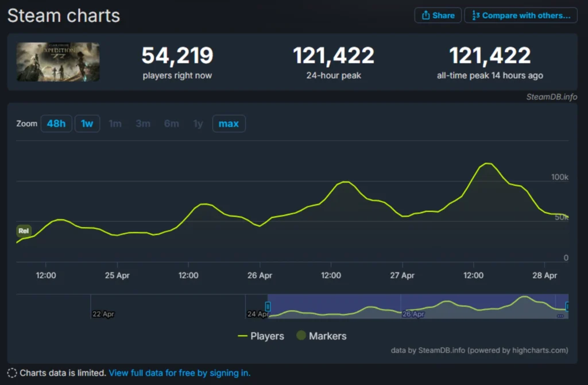
Task: Toggle the Players series in legend
Action: 261,336
